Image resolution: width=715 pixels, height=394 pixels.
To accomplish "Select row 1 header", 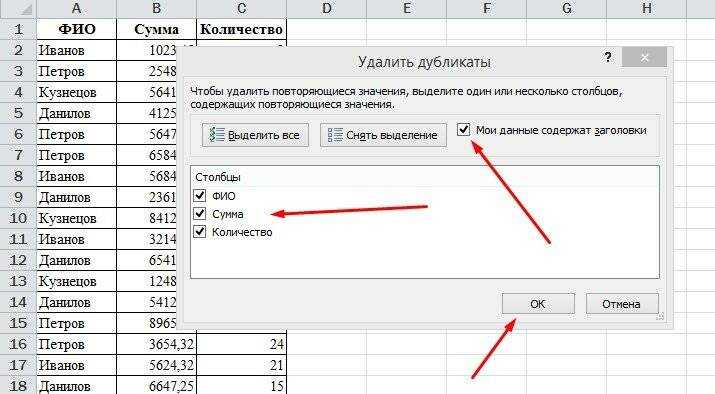I will [18, 29].
